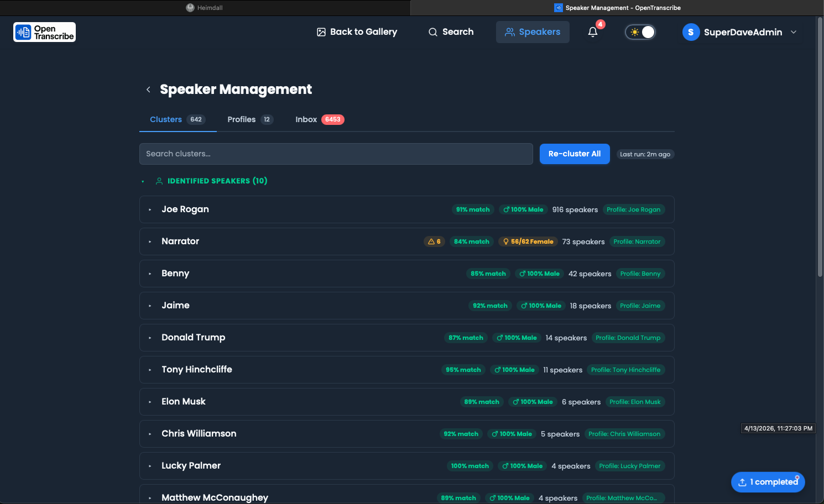Collapse Identified Speakers section arrow
Viewport: 824px width, 504px height.
point(143,181)
